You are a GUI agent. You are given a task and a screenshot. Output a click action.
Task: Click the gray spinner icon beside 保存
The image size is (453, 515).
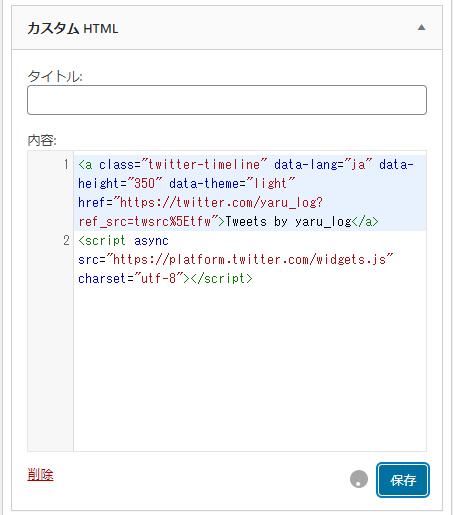pos(359,479)
